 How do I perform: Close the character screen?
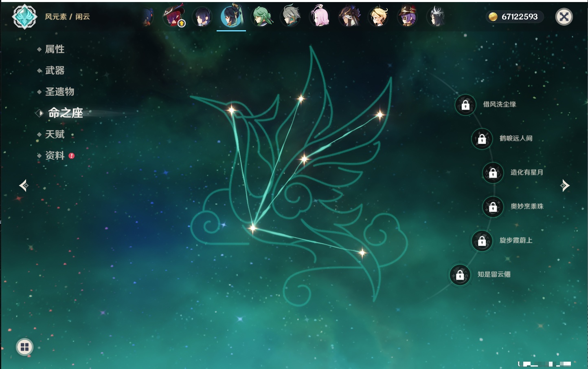pyautogui.click(x=564, y=17)
